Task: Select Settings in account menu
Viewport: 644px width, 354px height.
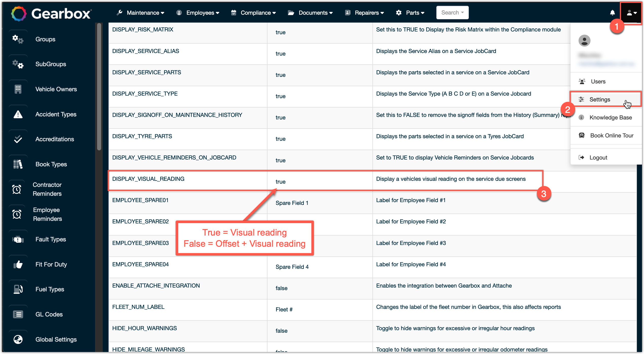Action: click(606, 99)
